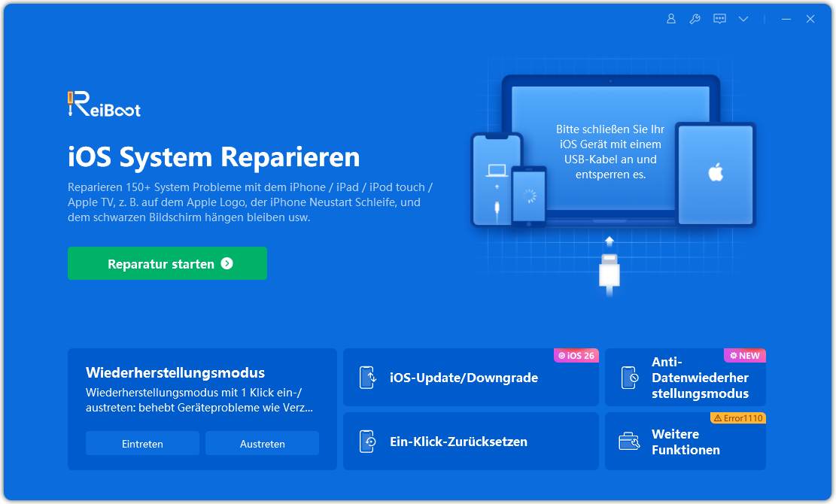Click the pink NEW badge
The height and width of the screenshot is (504, 836).
coord(744,355)
